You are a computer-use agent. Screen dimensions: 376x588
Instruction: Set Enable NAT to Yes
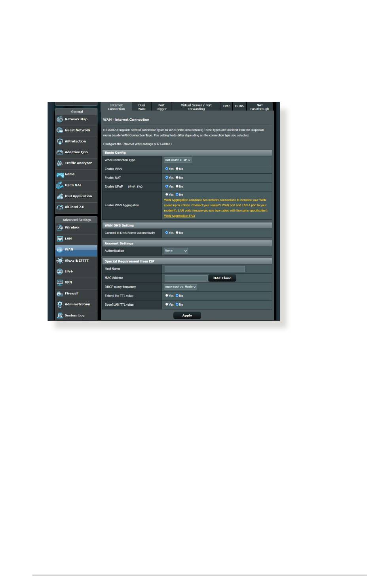tap(167, 177)
